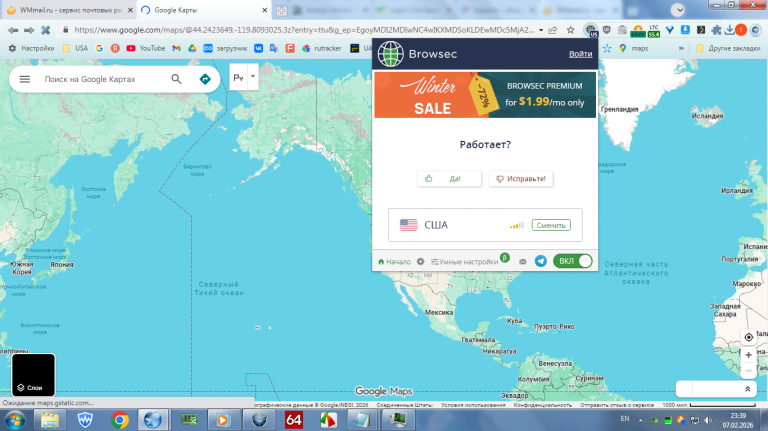
Task: Show more bookmarks with double chevron
Action: pos(681,48)
